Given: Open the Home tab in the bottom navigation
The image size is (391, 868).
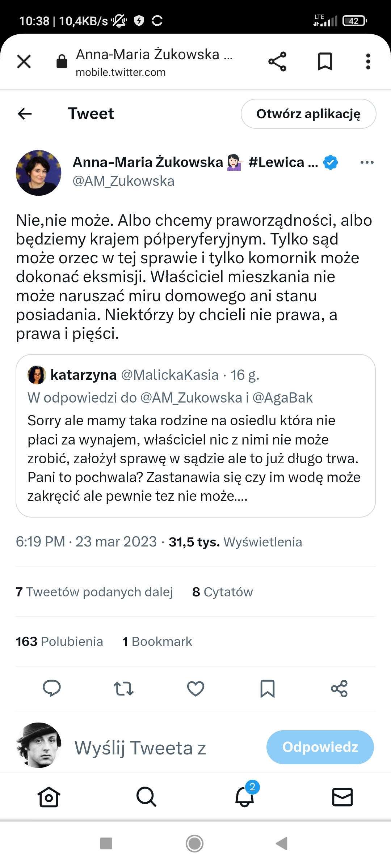Looking at the screenshot, I should pos(49,797).
